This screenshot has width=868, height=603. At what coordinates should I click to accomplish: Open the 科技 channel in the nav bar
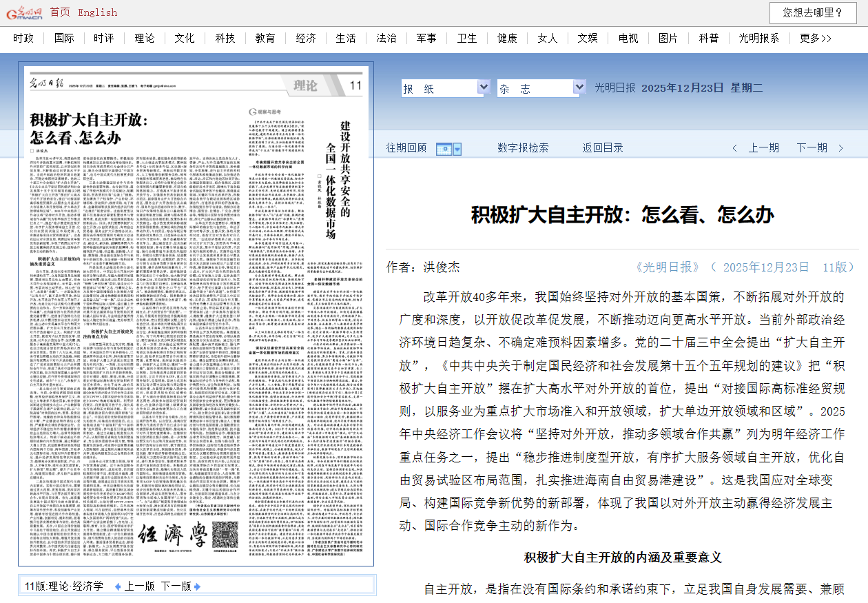[x=225, y=38]
